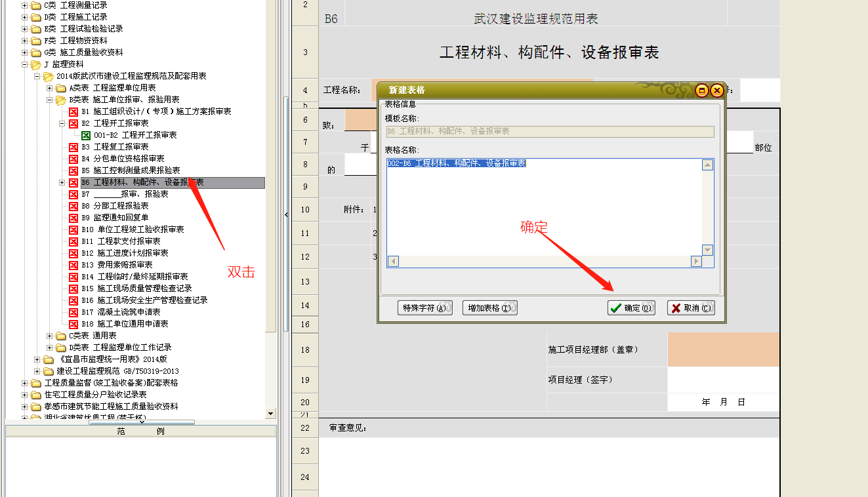
Task: Click the down arrow of the table name box scrollbar
Action: coord(707,250)
